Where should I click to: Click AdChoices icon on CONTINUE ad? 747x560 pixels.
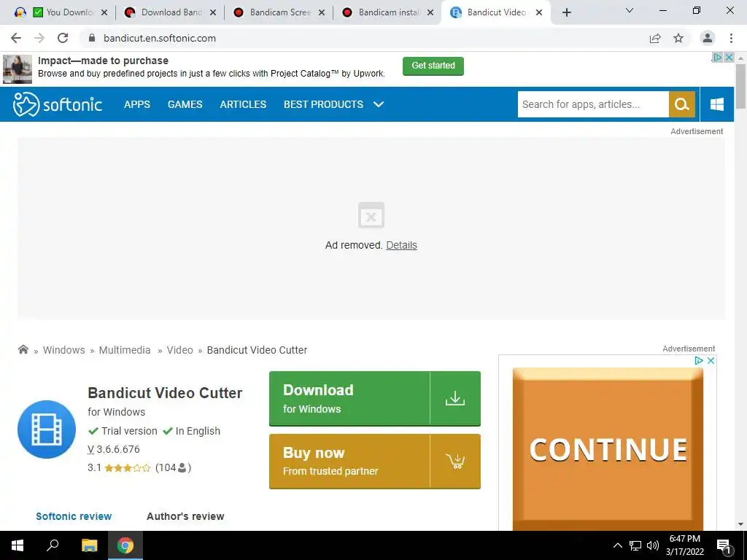coord(699,360)
